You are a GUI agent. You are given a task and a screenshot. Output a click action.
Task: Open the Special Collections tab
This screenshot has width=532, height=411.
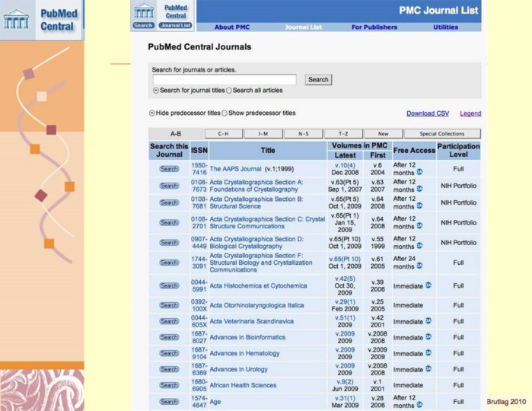(441, 134)
